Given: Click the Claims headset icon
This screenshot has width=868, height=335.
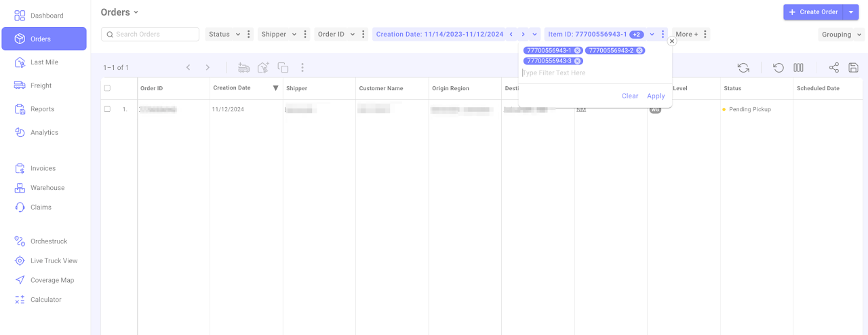Looking at the screenshot, I should pyautogui.click(x=20, y=208).
